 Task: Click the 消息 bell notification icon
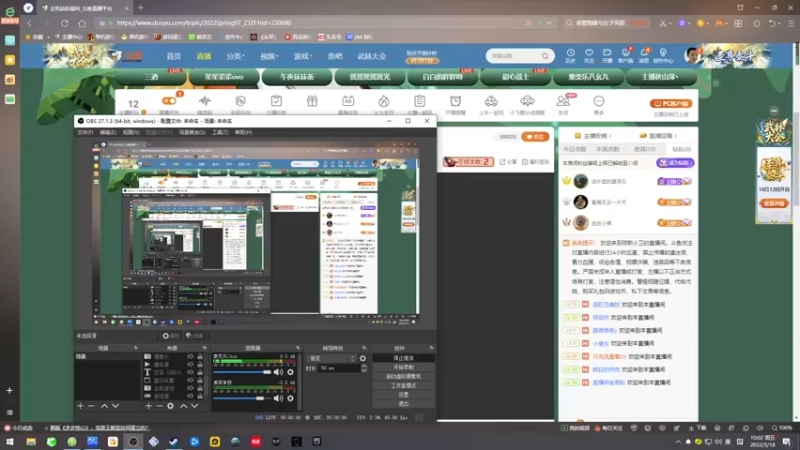click(644, 53)
